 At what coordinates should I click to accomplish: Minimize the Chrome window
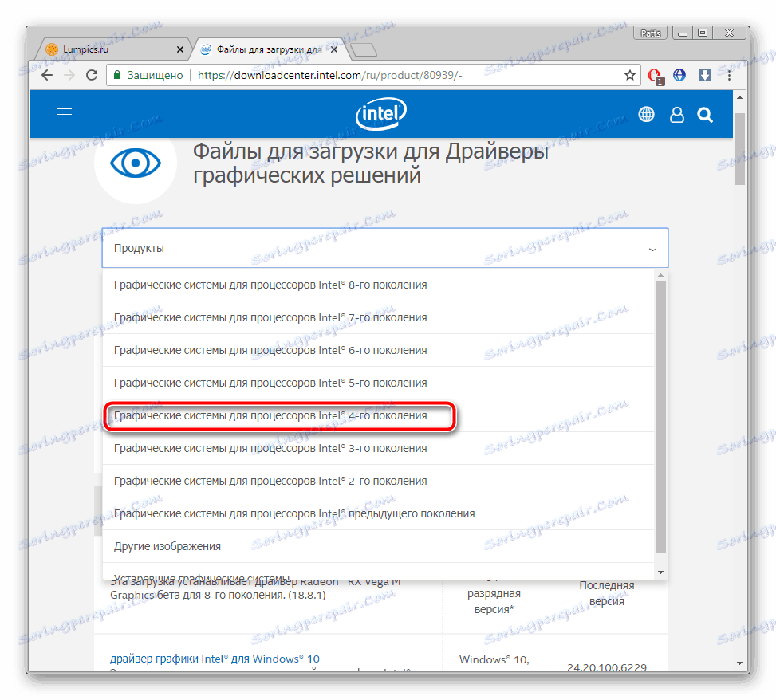point(683,33)
